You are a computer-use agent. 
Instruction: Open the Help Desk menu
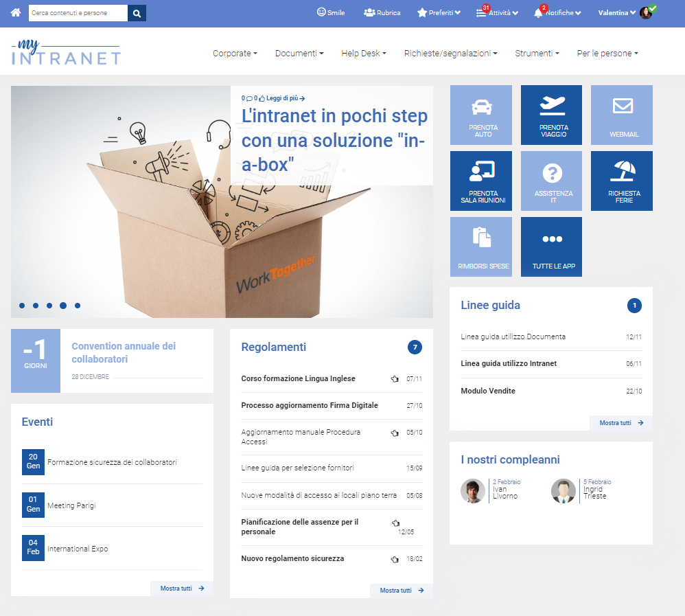363,53
